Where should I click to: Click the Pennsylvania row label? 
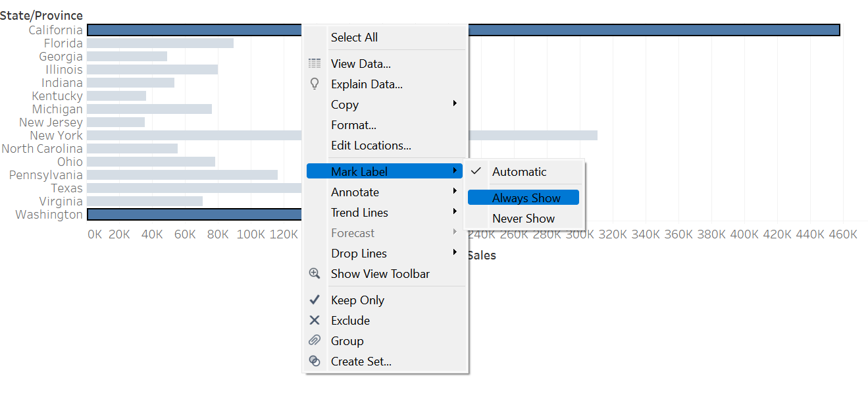click(46, 175)
